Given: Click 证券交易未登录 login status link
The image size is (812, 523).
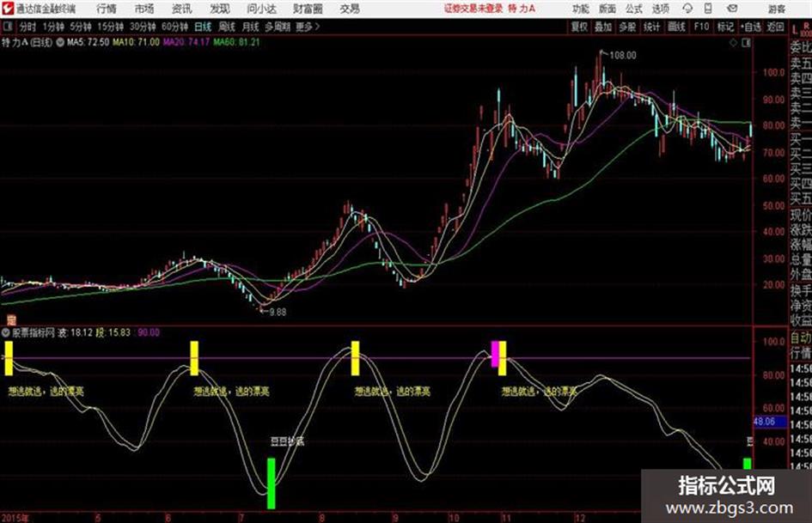Looking at the screenshot, I should pyautogui.click(x=473, y=9).
